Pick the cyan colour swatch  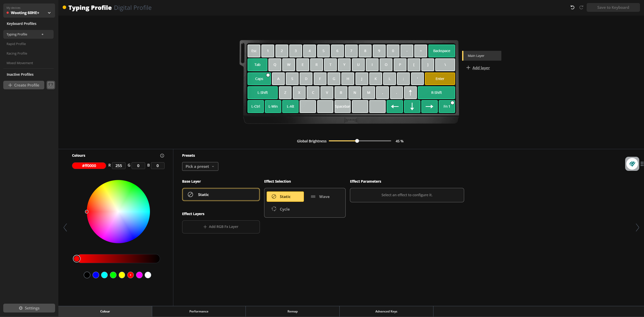tap(104, 275)
